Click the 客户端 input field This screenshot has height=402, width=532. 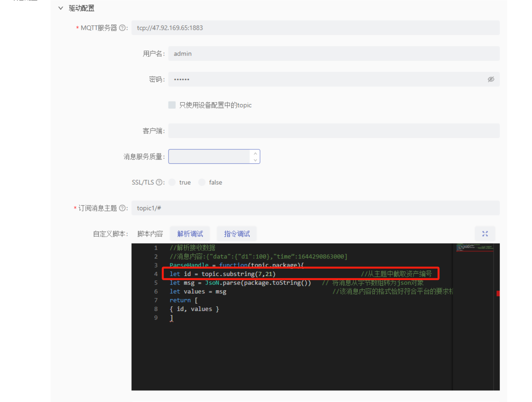(x=334, y=131)
